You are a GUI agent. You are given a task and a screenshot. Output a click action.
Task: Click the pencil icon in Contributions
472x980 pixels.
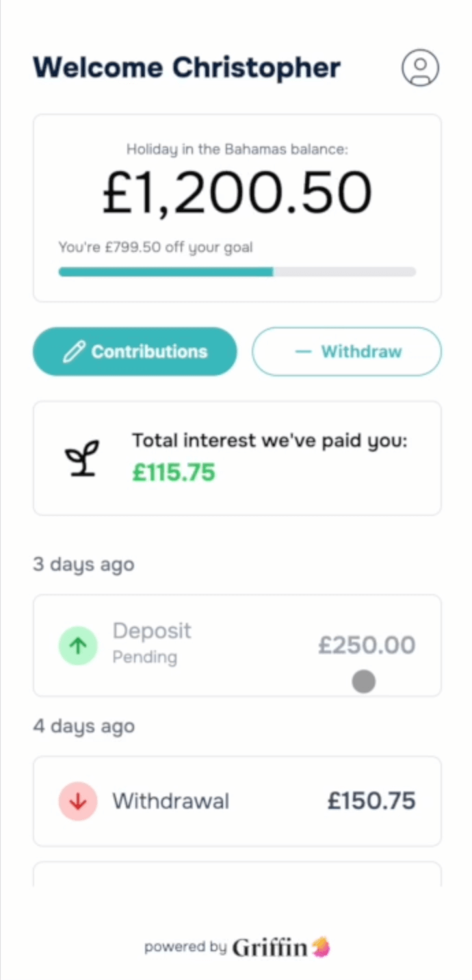(73, 352)
